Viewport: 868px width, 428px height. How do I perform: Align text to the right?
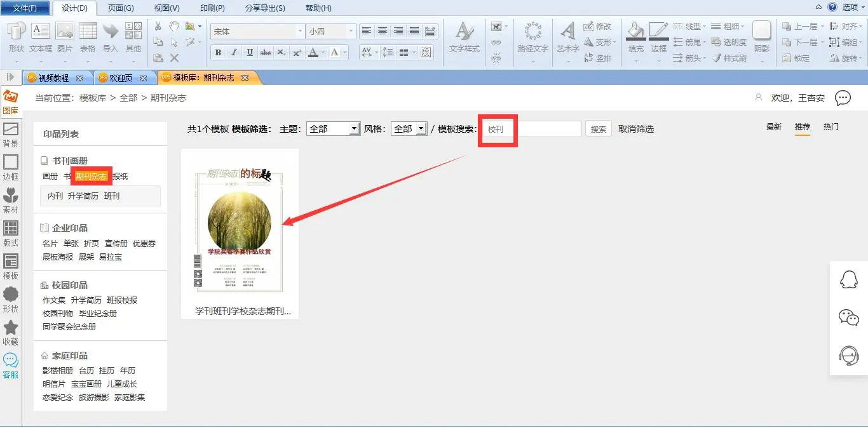coord(398,30)
